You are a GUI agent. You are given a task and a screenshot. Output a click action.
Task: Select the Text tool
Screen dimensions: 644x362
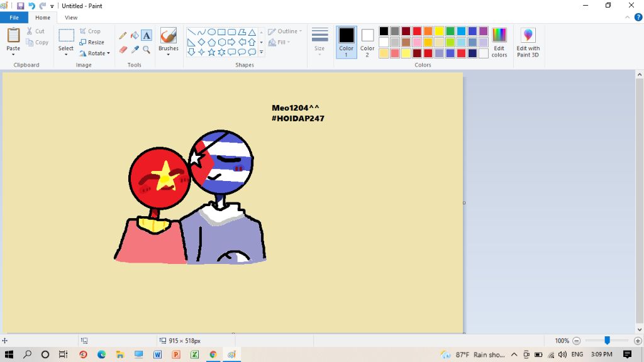[147, 36]
